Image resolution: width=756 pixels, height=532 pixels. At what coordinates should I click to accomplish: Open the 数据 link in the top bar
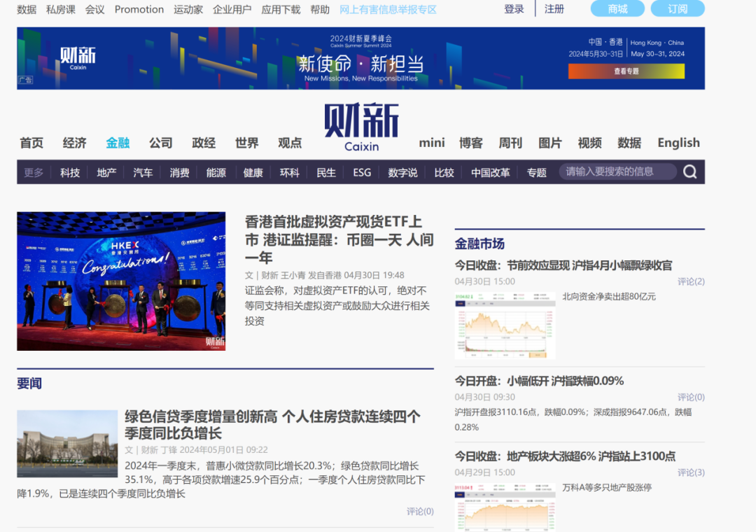[27, 10]
